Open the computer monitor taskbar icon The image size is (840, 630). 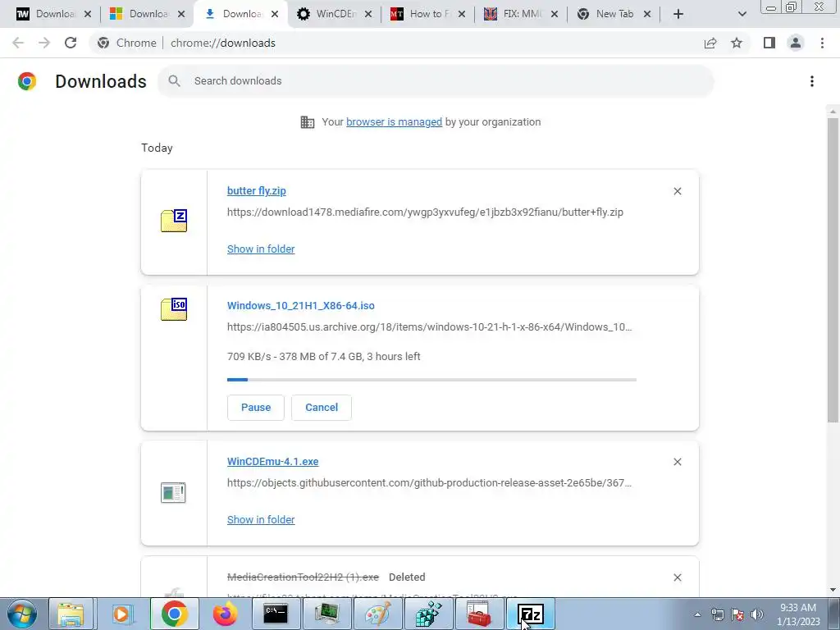coord(326,614)
